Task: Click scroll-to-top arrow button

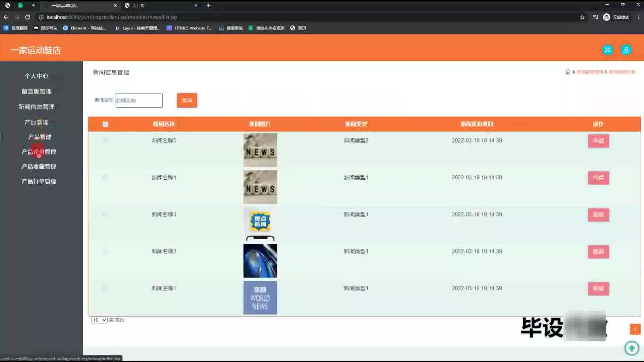Action: coord(632,348)
